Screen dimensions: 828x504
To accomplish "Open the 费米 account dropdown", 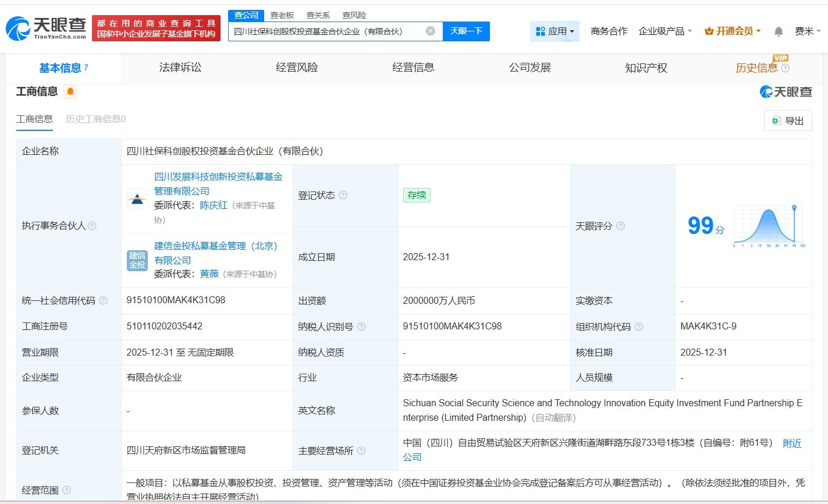I will pyautogui.click(x=806, y=31).
